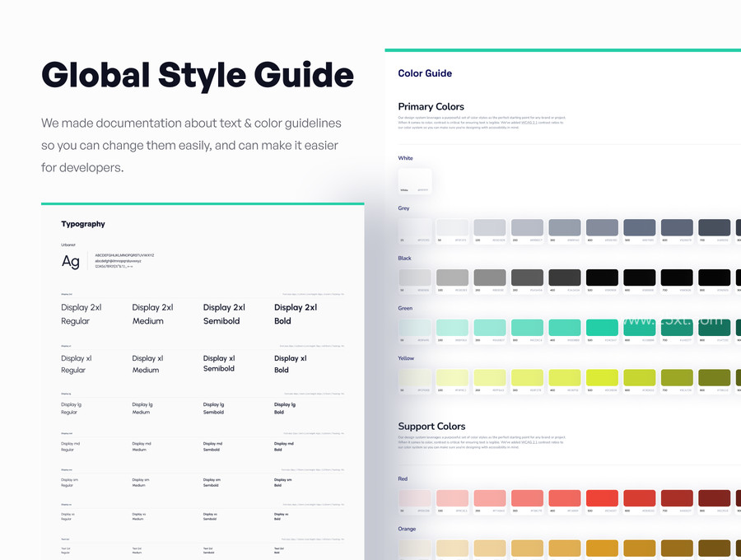Open WCAG 2.1 link under Primary Colors
Screen dimensions: 741x560
click(x=529, y=123)
